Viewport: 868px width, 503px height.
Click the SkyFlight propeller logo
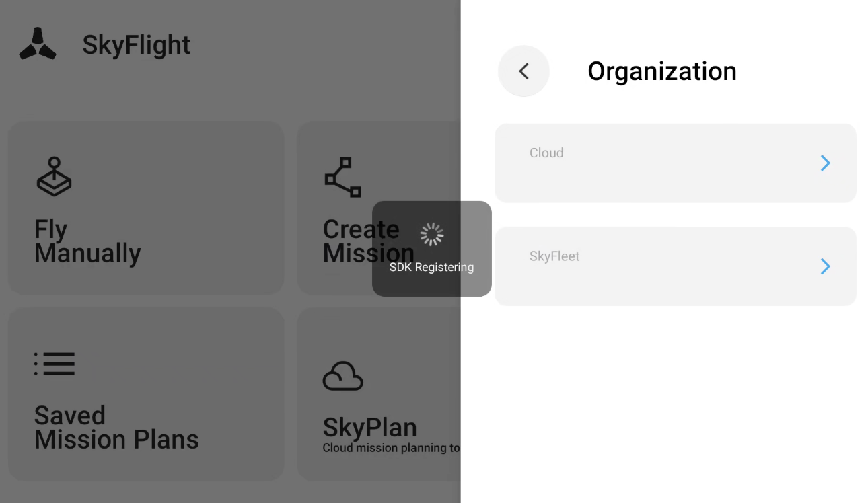[38, 44]
